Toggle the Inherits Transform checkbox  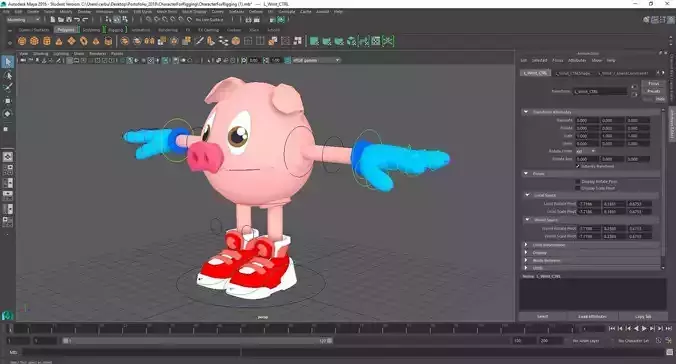pos(578,166)
